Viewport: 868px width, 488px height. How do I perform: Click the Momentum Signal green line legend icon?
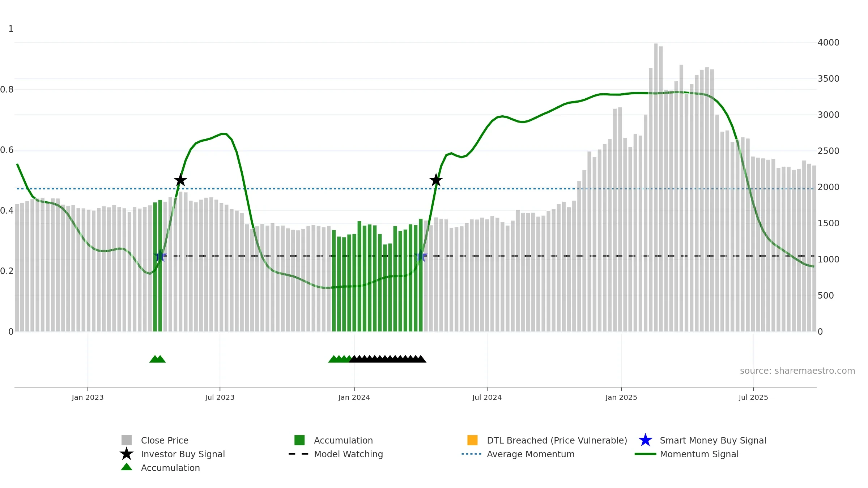[x=645, y=454]
